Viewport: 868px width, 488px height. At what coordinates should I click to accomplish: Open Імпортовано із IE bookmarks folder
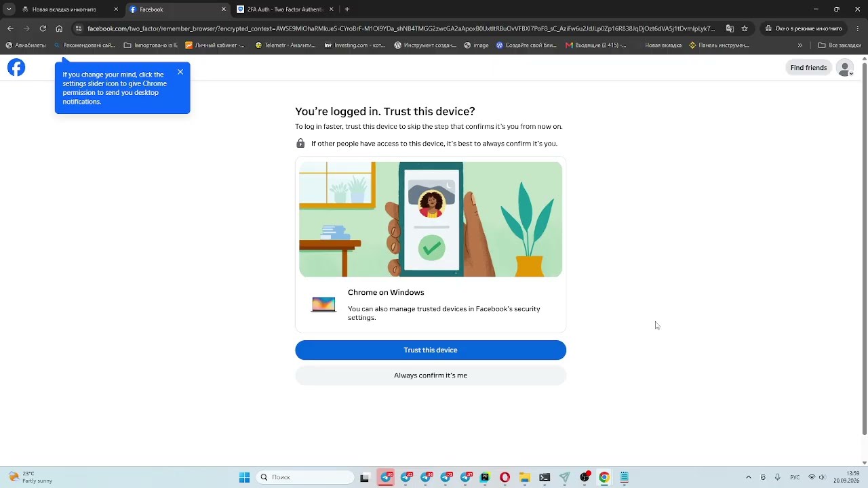click(151, 45)
